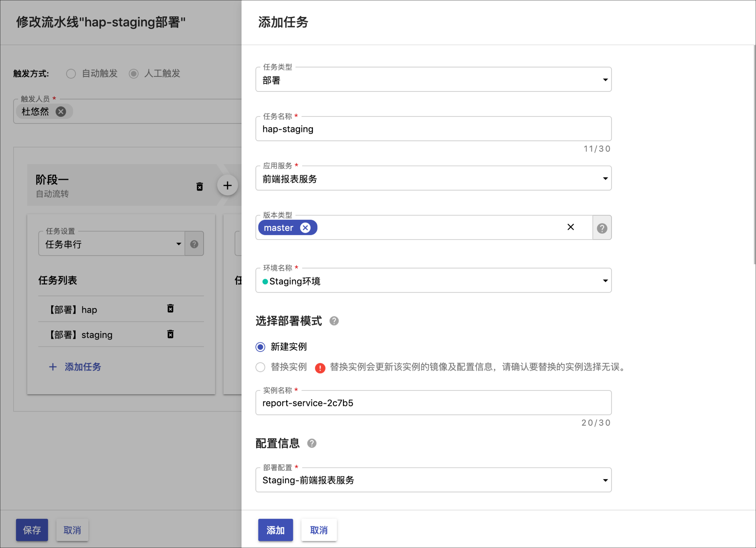Click 取消 in 添加任务 panel
756x548 pixels.
click(x=319, y=530)
